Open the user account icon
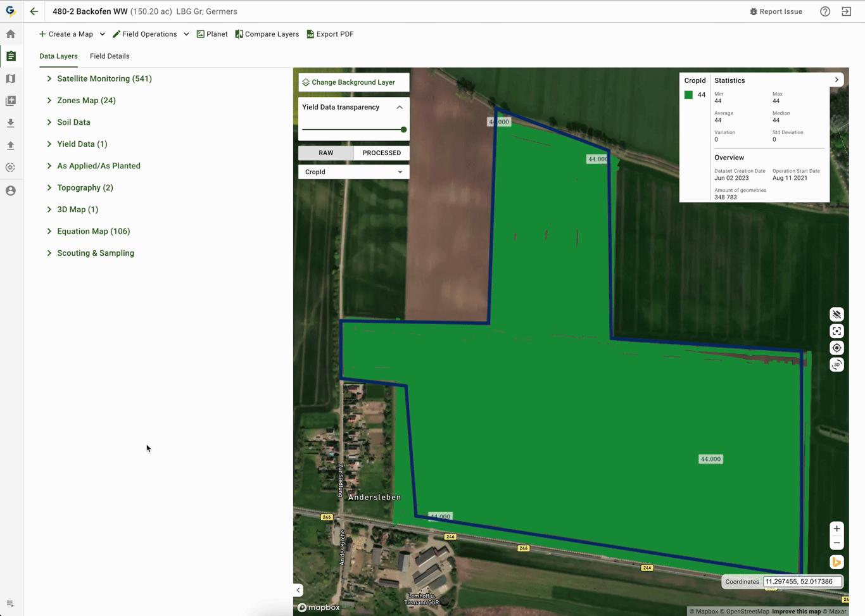The image size is (865, 616). pos(11,191)
